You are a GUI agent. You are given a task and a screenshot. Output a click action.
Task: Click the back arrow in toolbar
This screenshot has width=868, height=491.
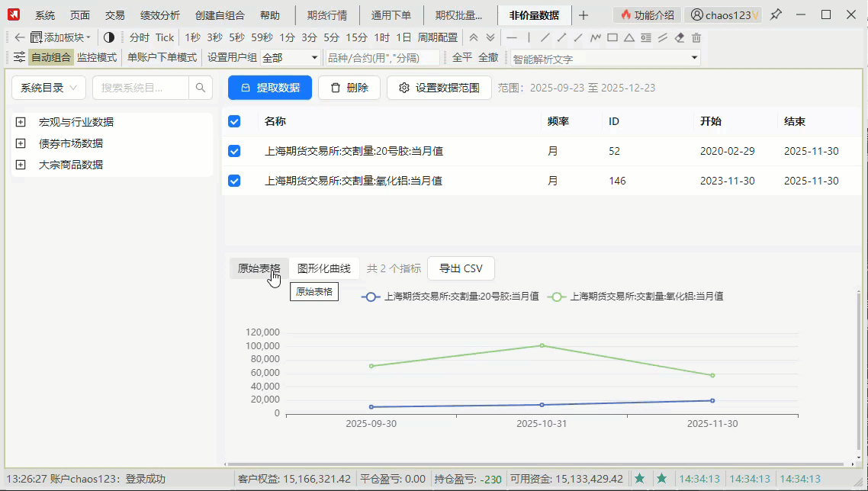click(20, 37)
